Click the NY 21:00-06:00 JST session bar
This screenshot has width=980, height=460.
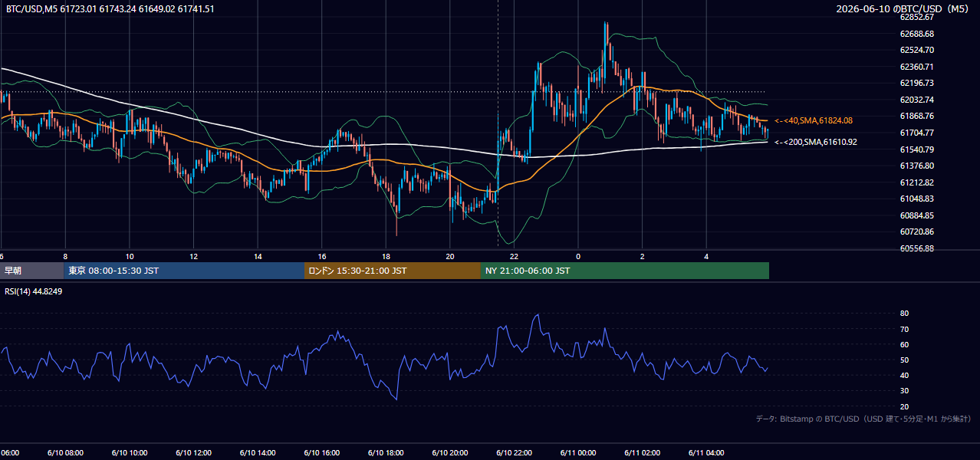pos(625,271)
